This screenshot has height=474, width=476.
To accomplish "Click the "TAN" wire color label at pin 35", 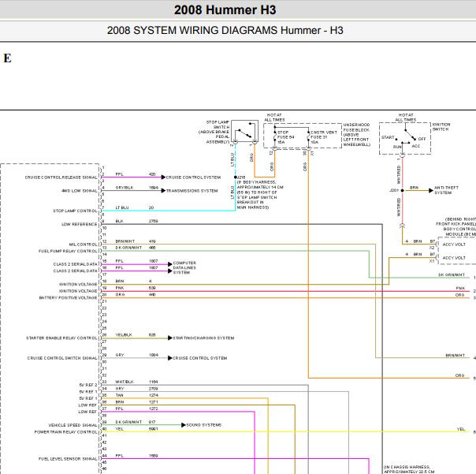I will coord(119,395).
